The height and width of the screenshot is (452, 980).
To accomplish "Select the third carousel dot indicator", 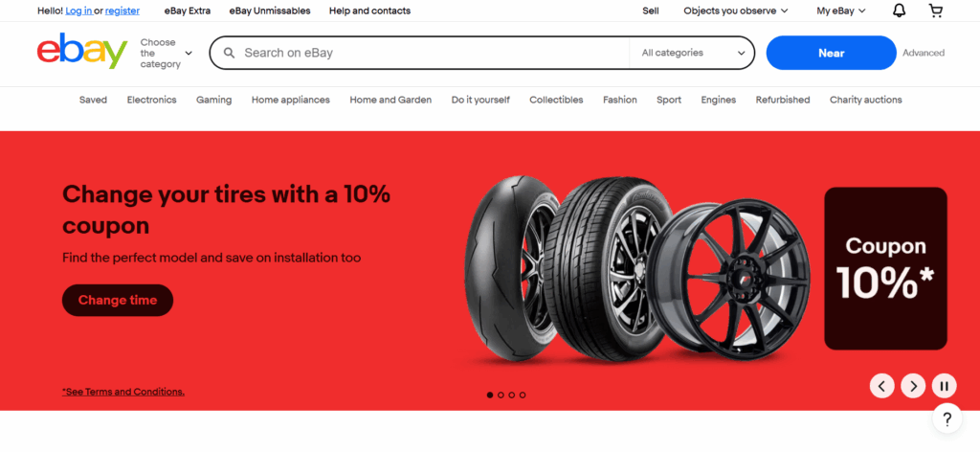I will [x=511, y=395].
